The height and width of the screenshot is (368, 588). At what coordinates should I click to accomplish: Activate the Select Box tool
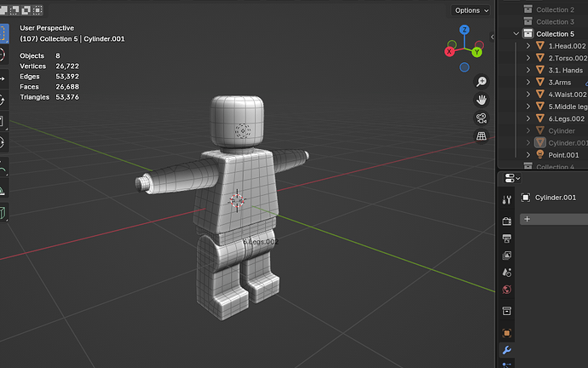click(x=3, y=33)
